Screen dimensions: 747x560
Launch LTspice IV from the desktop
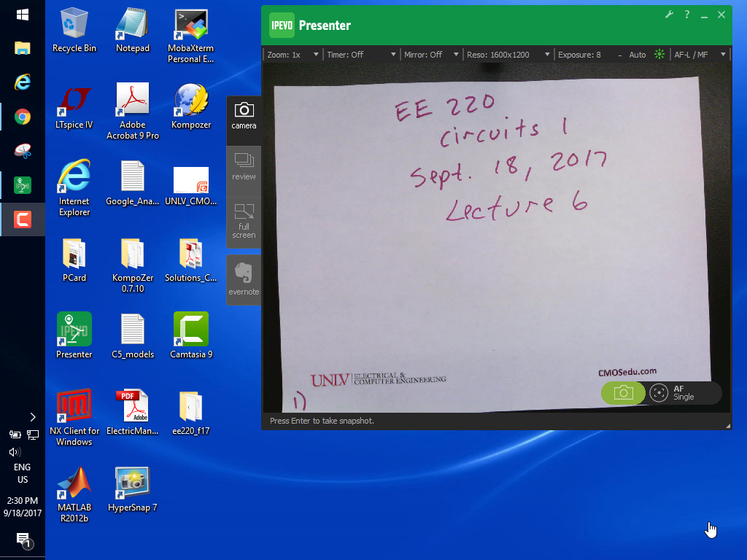click(x=74, y=106)
